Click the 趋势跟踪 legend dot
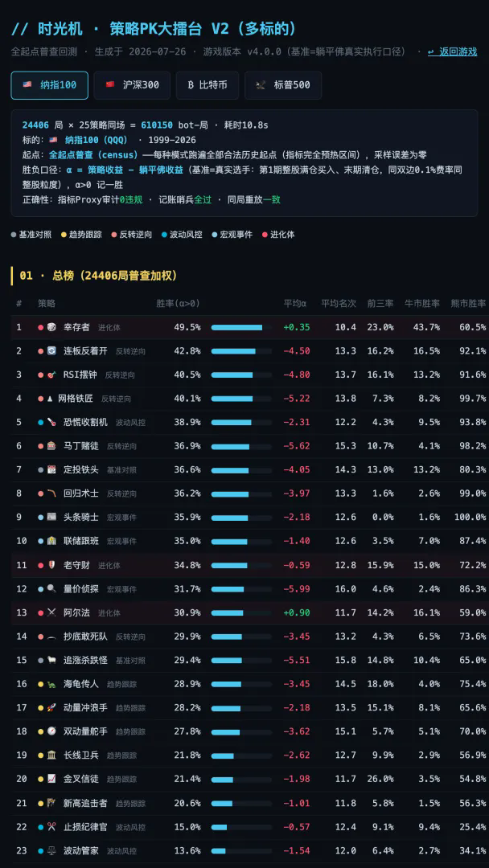 pos(64,235)
